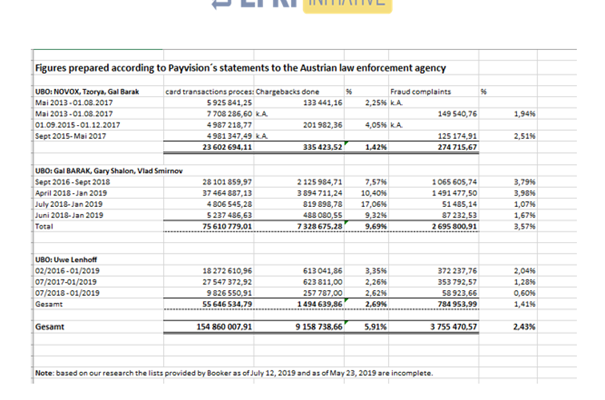Screen dimensions: 605x400
Task: Select the 'Chargebacks done' column header
Action: pyautogui.click(x=287, y=92)
